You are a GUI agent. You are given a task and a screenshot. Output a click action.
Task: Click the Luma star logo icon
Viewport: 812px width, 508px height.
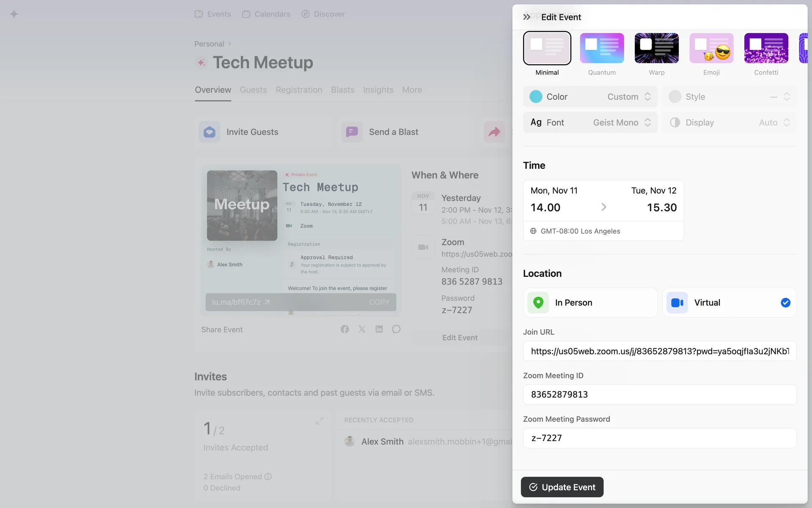click(14, 14)
